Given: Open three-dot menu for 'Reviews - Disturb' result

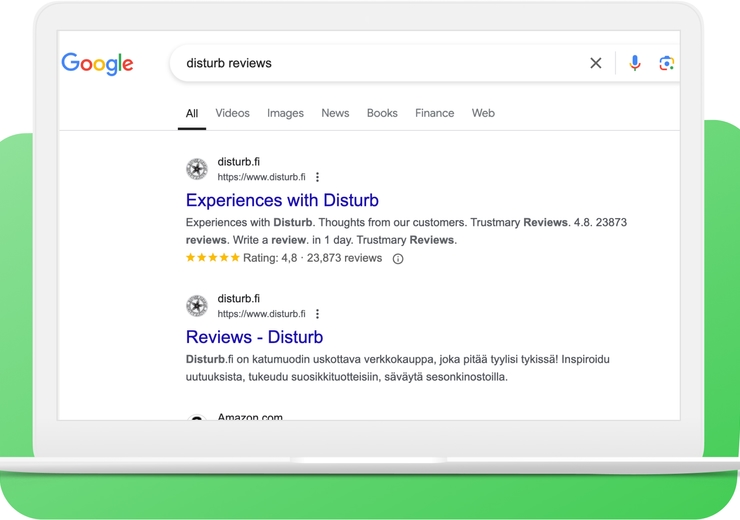Looking at the screenshot, I should 317,314.
